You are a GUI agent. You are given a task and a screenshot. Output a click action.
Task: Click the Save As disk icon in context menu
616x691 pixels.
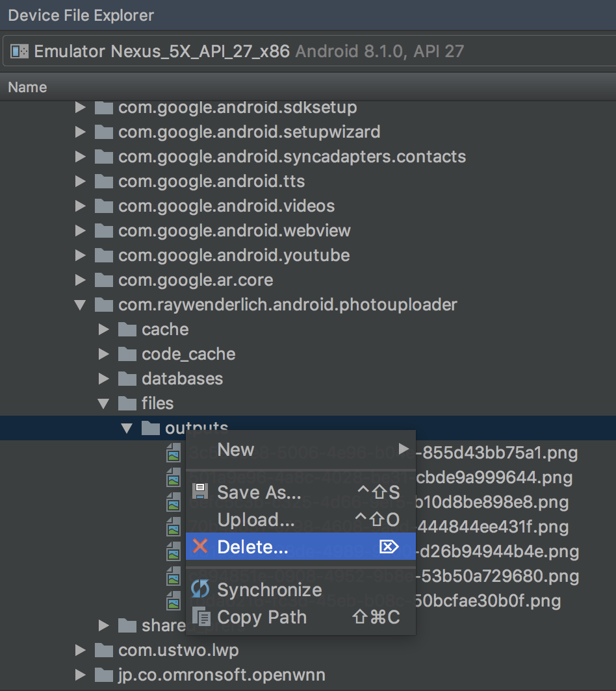tap(199, 492)
